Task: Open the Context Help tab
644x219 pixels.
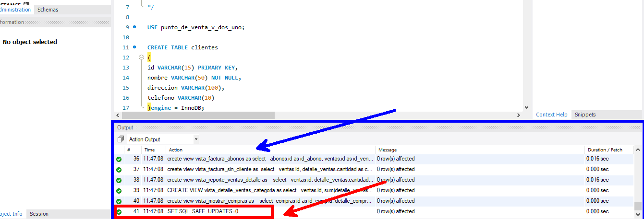Action: tap(551, 115)
